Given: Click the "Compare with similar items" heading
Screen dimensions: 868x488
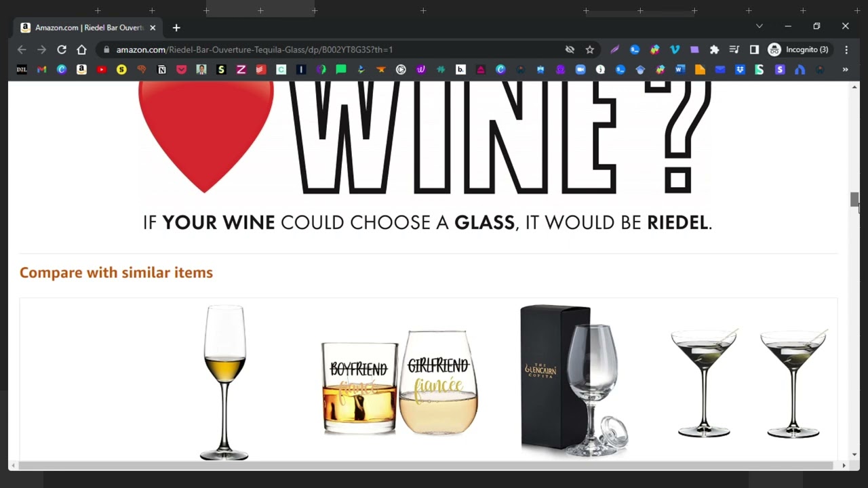Looking at the screenshot, I should [x=116, y=272].
